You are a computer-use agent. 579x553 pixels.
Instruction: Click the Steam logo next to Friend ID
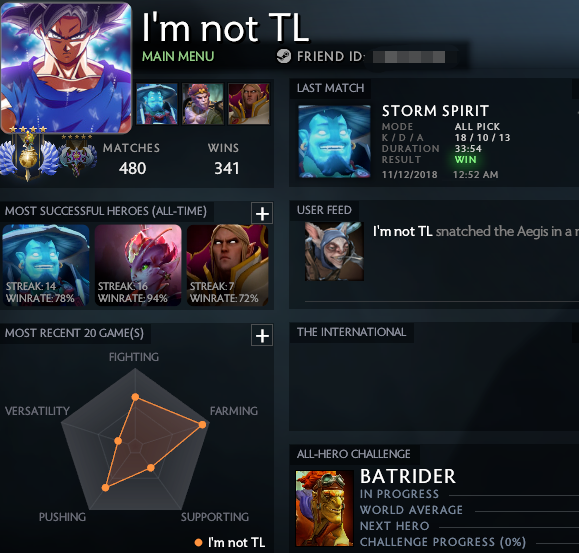coord(284,56)
